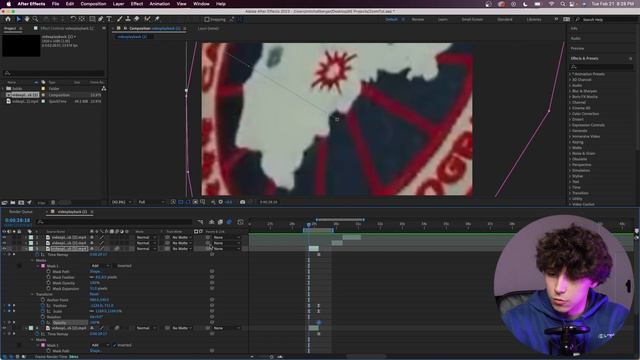Click the composition mini-flowchart icon in timeline
The width and height of the screenshot is (640, 360).
tap(200, 222)
